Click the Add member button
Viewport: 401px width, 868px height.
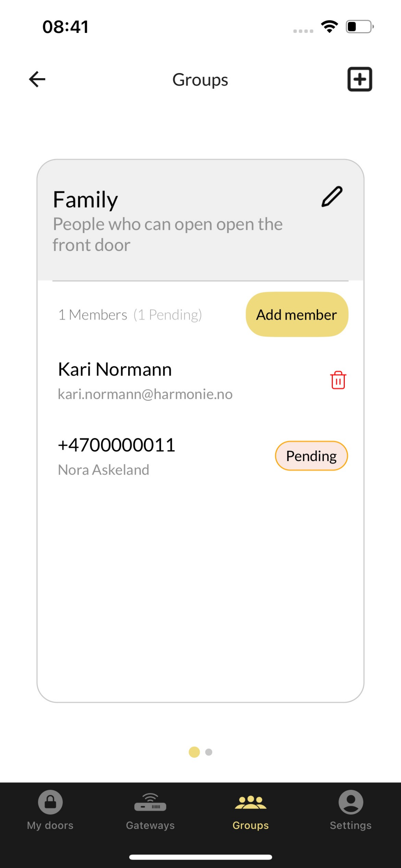pyautogui.click(x=297, y=315)
